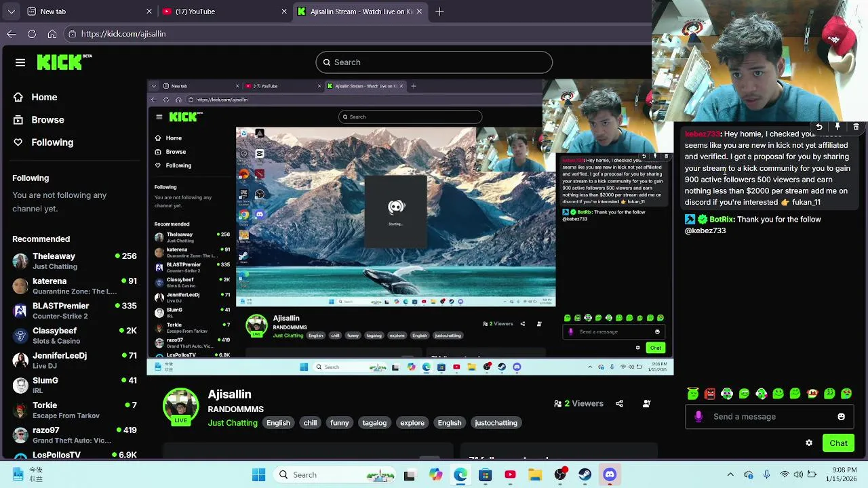Open Microsoft Store from the taskbar
The height and width of the screenshot is (488, 868).
[x=485, y=475]
